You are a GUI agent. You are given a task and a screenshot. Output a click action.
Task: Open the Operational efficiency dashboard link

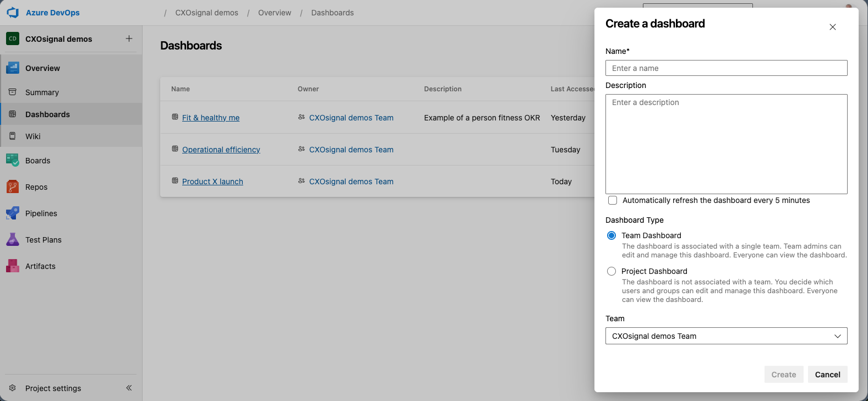(x=221, y=150)
